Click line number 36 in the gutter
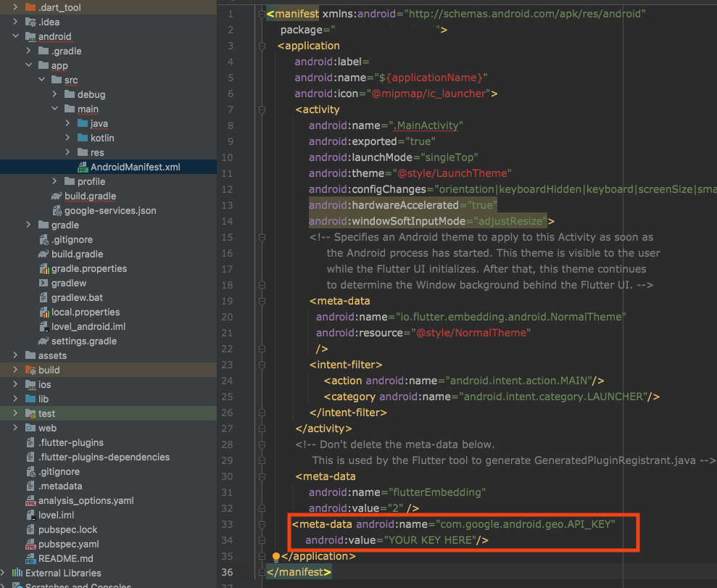The width and height of the screenshot is (717, 588). pyautogui.click(x=227, y=572)
